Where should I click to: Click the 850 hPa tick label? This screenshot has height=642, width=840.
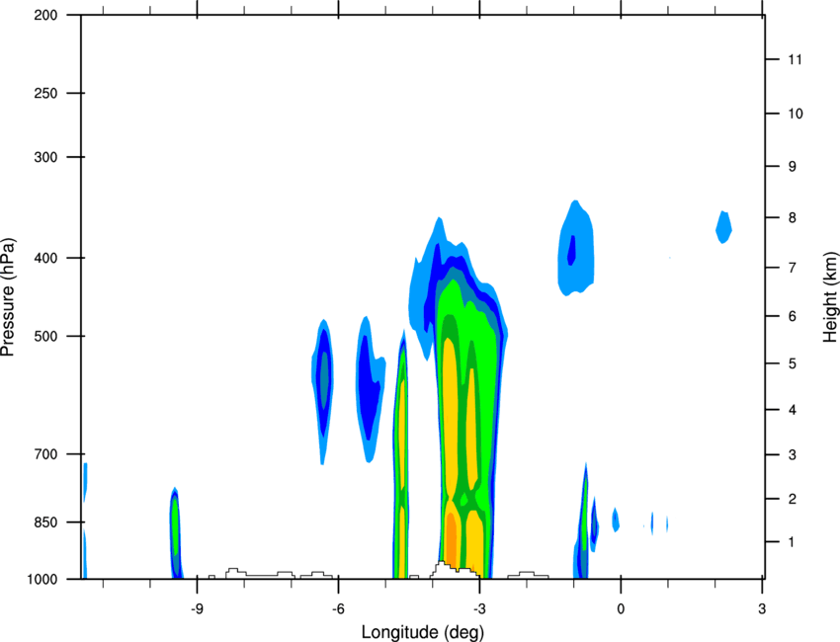click(x=46, y=522)
